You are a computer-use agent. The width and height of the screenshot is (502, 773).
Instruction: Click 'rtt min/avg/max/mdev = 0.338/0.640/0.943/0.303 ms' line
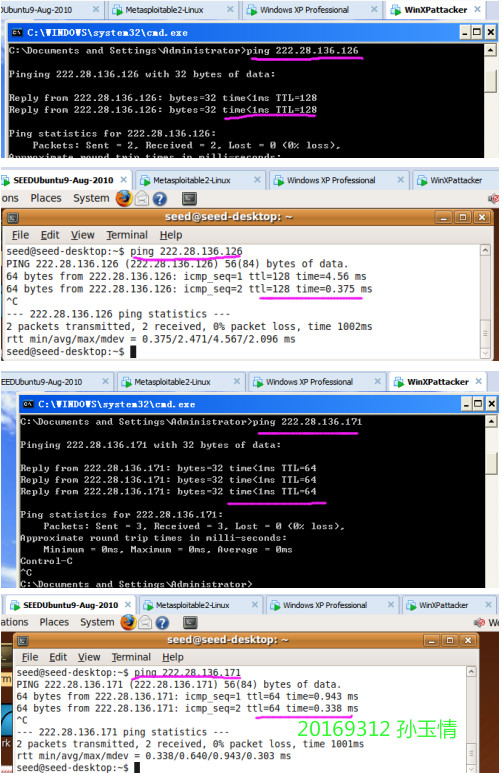(154, 756)
